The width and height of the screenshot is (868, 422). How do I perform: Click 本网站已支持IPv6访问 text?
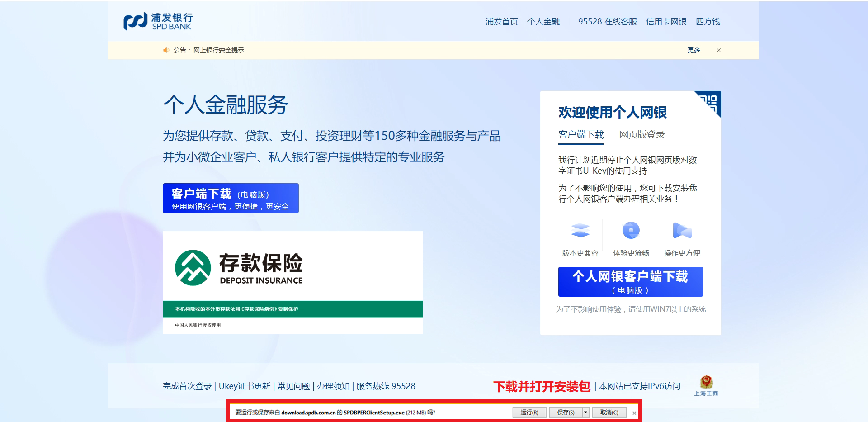pyautogui.click(x=640, y=386)
